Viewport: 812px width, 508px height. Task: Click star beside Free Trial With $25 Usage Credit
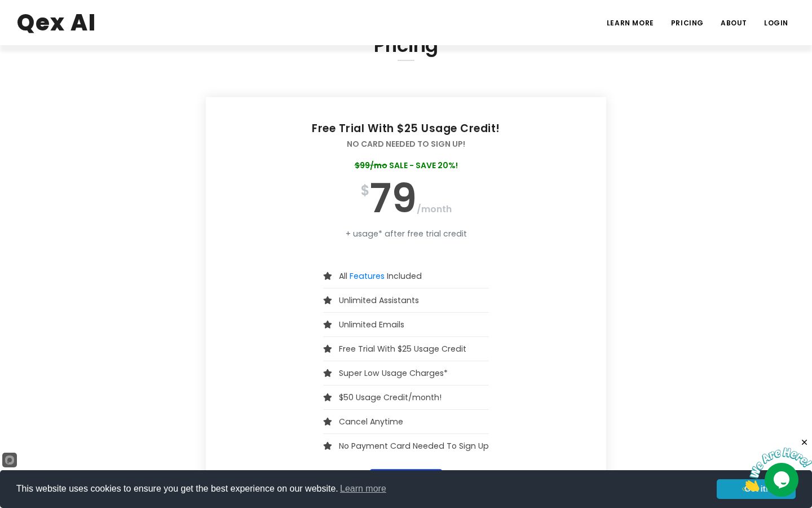tap(328, 349)
